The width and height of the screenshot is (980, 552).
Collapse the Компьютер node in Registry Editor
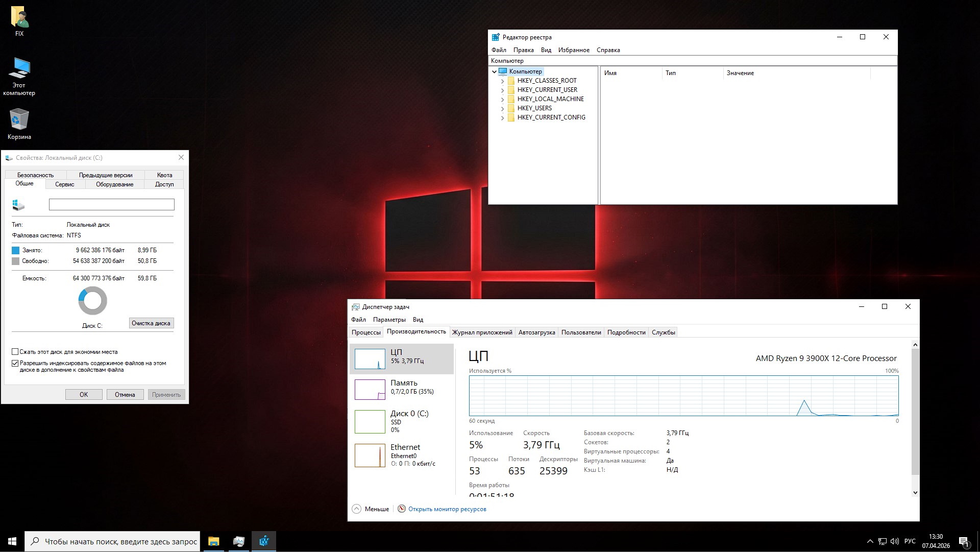494,71
